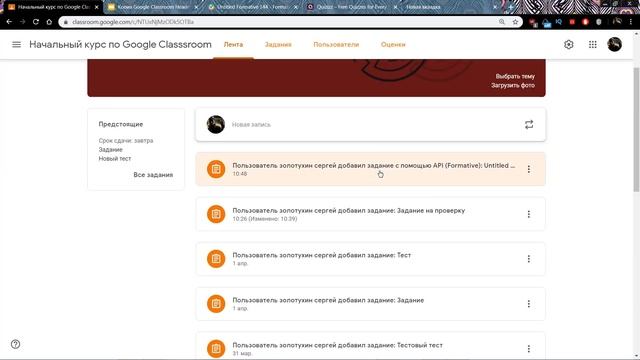This screenshot has width=640, height=360.
Task: Open more options for 'Тестовый тест' post
Action: tap(529, 349)
